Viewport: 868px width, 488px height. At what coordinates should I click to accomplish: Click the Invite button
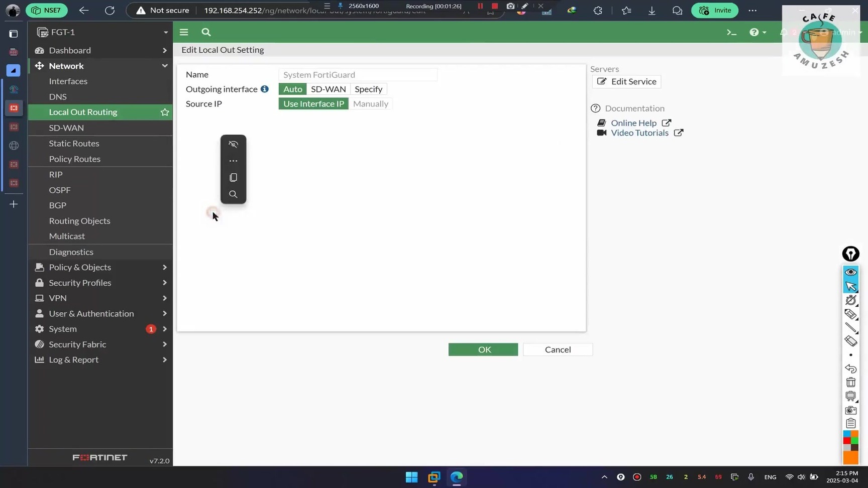[x=715, y=10]
